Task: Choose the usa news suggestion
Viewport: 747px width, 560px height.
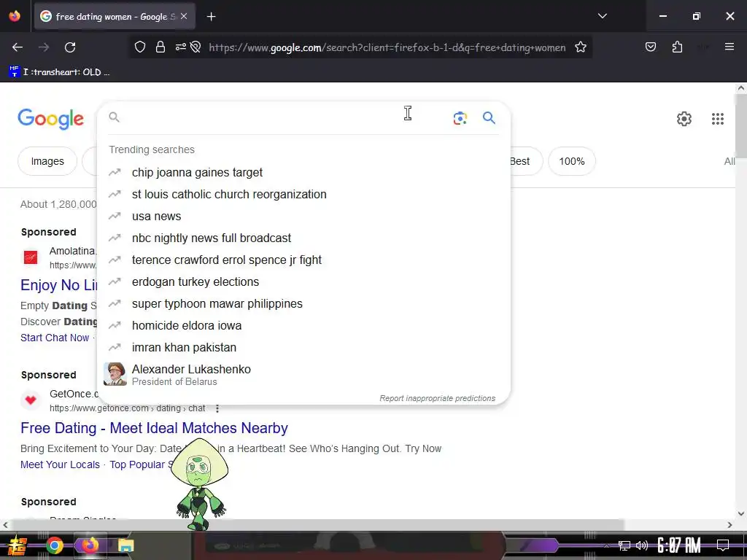Action: tap(303, 216)
